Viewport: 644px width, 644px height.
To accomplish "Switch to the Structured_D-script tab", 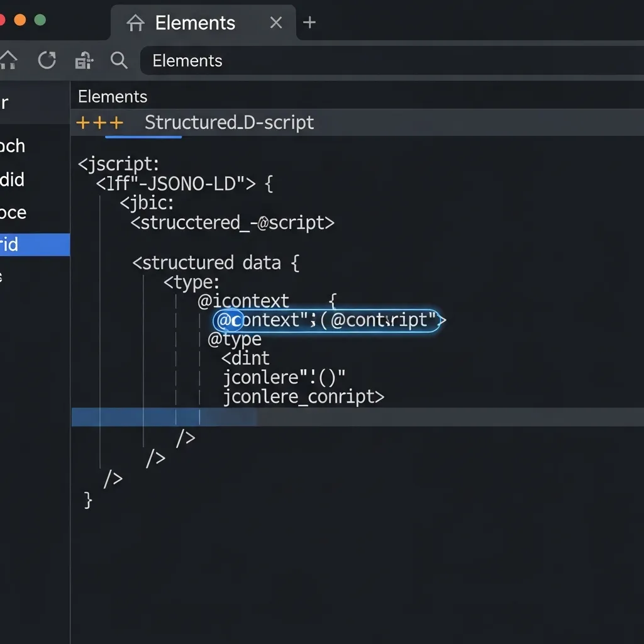I will [x=229, y=123].
